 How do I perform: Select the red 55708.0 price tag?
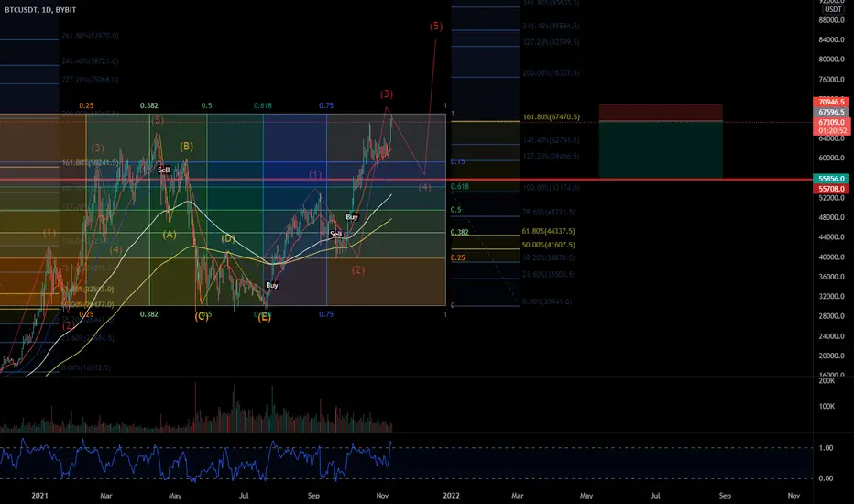pos(831,189)
